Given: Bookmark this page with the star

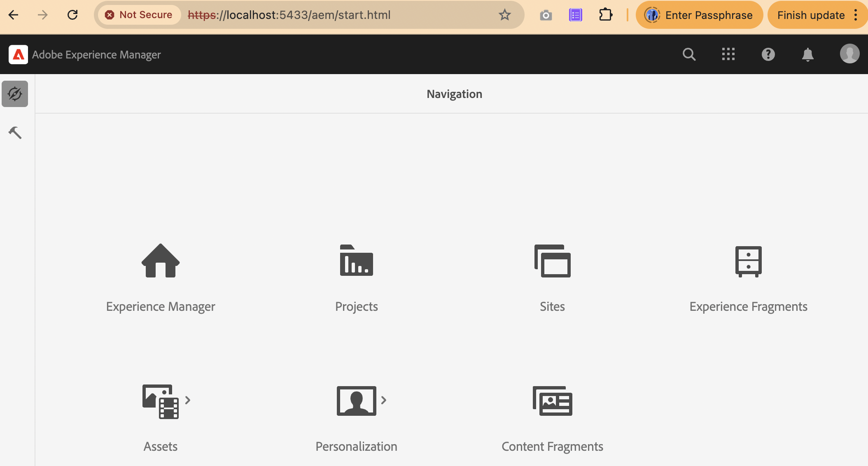Looking at the screenshot, I should [x=504, y=15].
